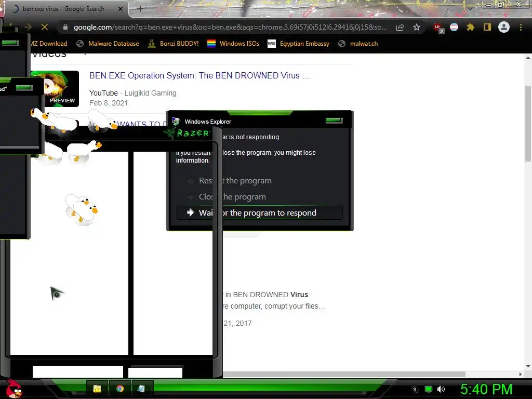This screenshot has width=532, height=399.
Task: Click the scroll down arrow on page
Action: 528,366
